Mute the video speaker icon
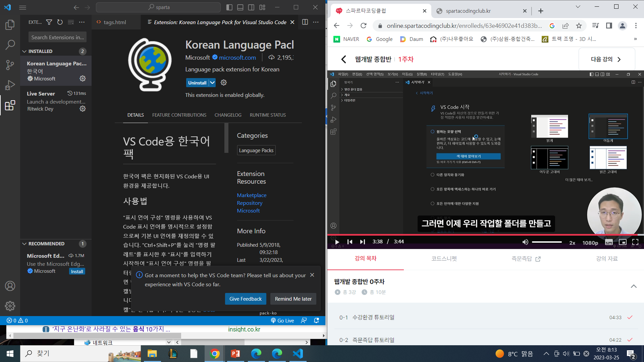 coord(525,242)
